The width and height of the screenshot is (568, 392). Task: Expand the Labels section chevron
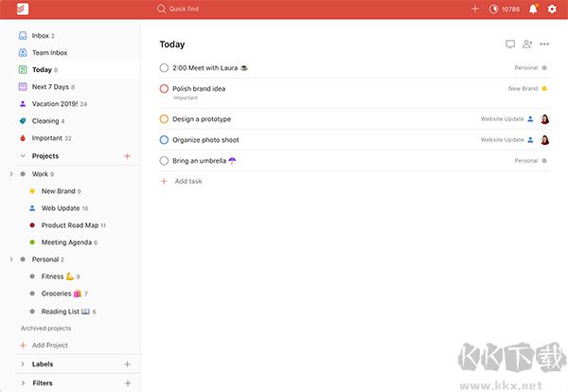point(23,365)
